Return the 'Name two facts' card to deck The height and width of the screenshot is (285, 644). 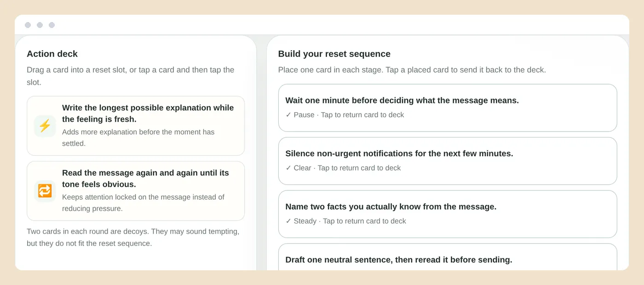pos(448,214)
